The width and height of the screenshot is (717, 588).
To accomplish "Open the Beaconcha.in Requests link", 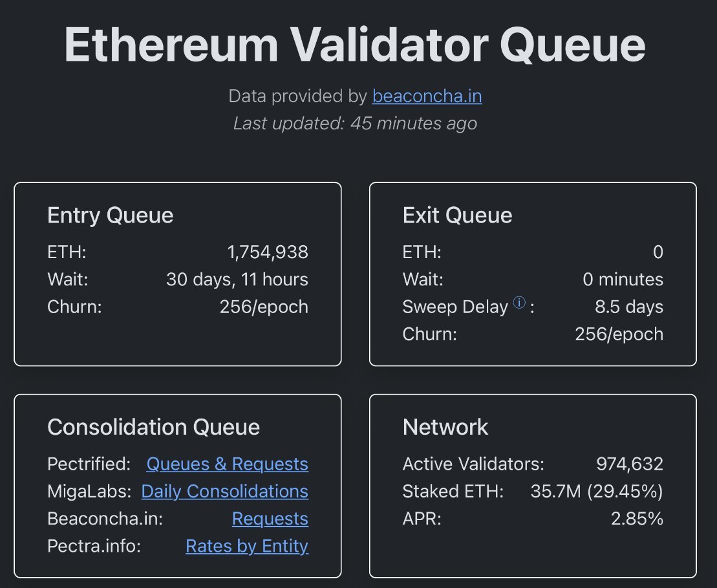I will pos(270,519).
